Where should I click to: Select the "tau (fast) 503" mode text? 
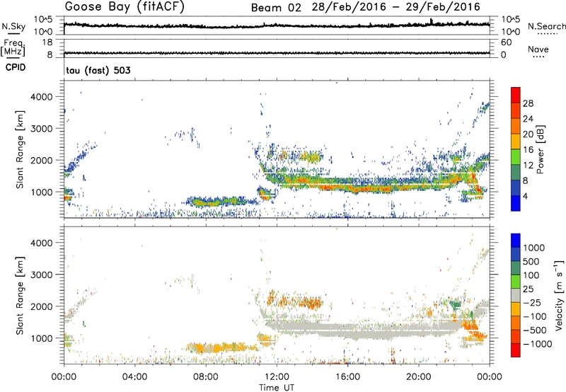coord(98,70)
